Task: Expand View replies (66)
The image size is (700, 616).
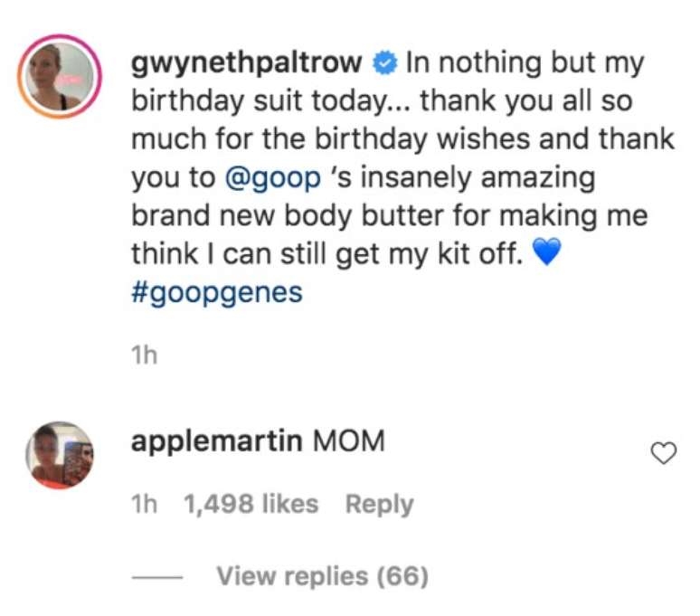Action: 322,575
